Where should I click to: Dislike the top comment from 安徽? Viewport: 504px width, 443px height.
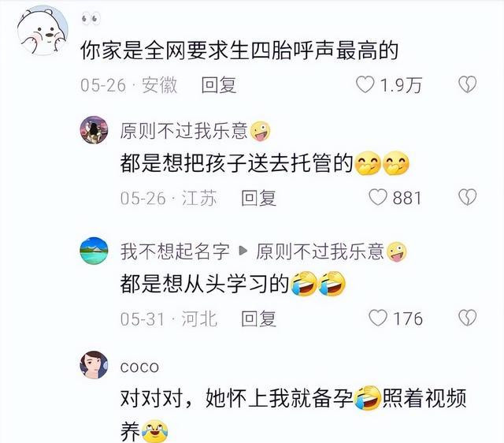tap(467, 84)
